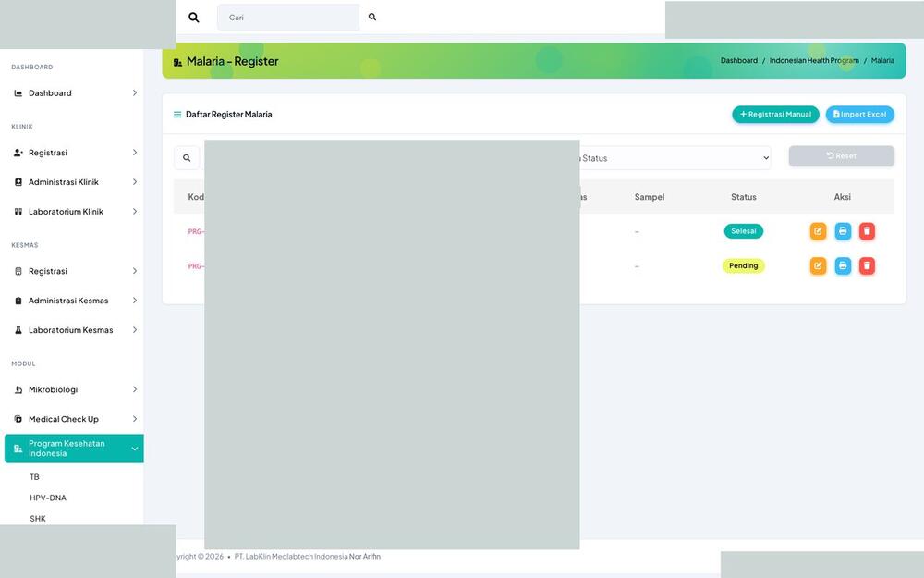Image resolution: width=924 pixels, height=578 pixels.
Task: Click the Registrasi Manual button
Action: pos(775,115)
